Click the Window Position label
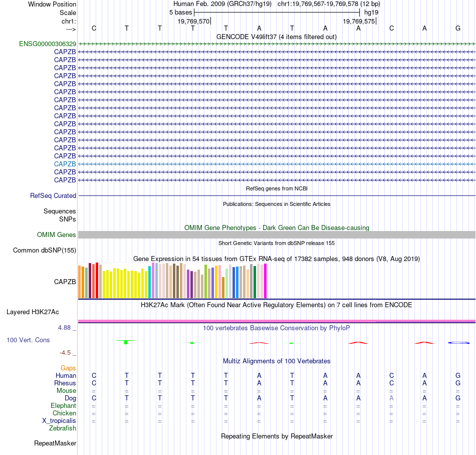 coord(52,4)
